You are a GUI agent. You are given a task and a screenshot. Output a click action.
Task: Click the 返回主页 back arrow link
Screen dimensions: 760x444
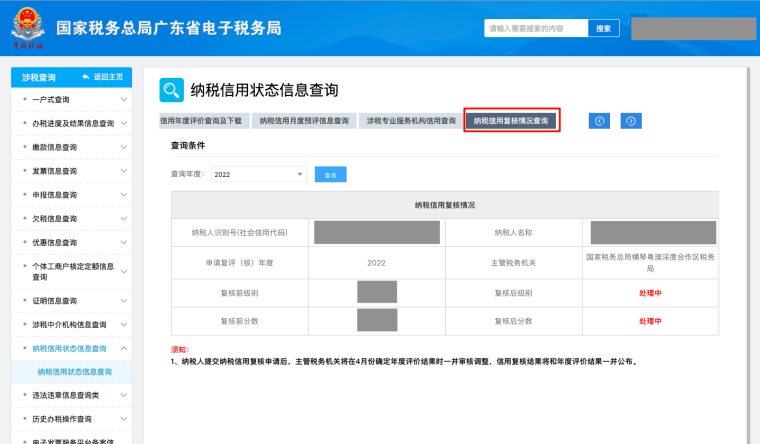coord(103,77)
